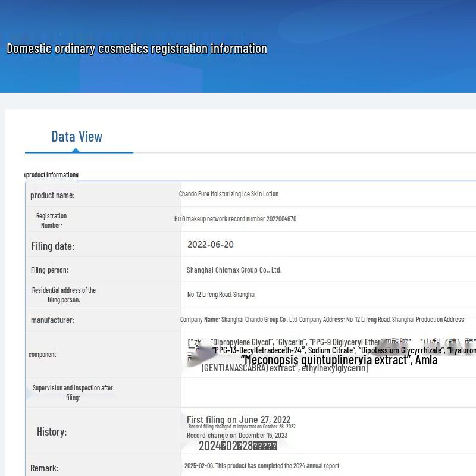
Task: Open the Data View tab
Action: point(77,137)
